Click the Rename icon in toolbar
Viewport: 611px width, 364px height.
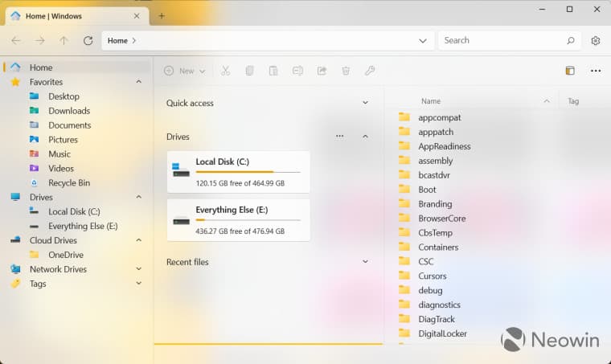(297, 71)
